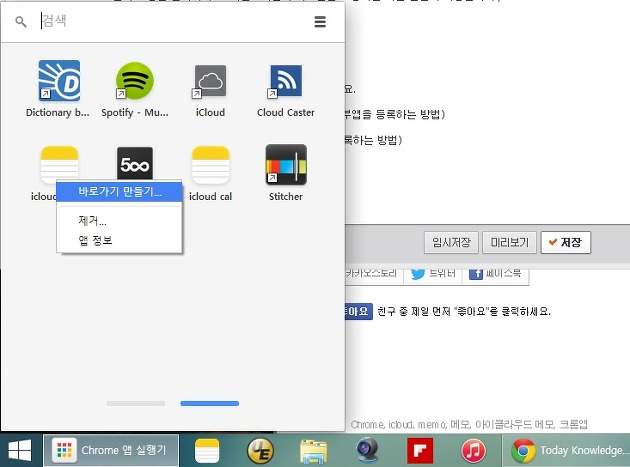Image resolution: width=630 pixels, height=467 pixels.
Task: Click the search magnifier icon
Action: 21,22
